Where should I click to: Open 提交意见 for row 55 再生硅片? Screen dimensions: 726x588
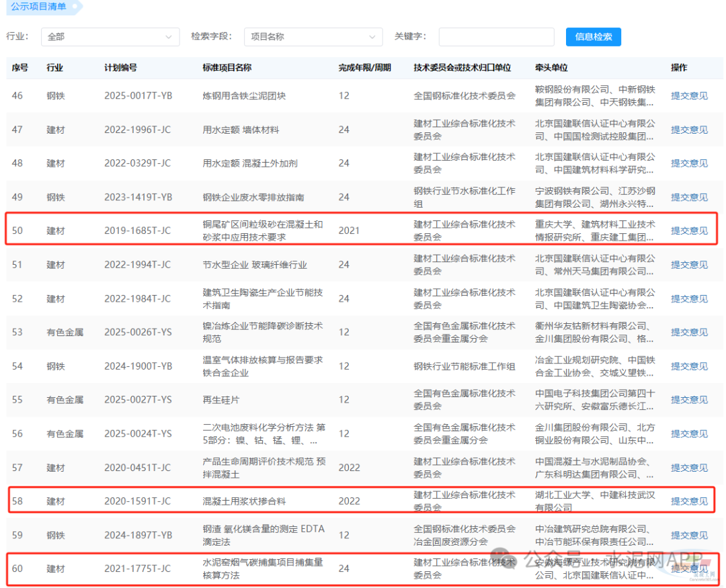click(x=689, y=400)
